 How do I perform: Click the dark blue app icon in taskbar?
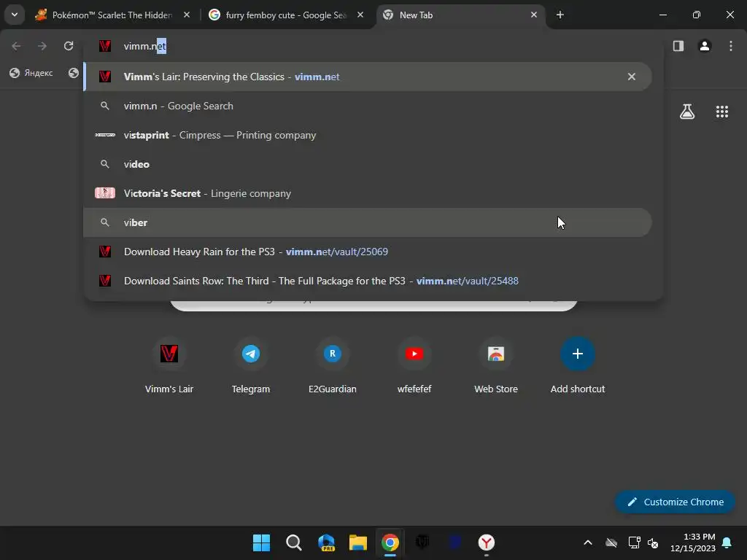point(454,542)
